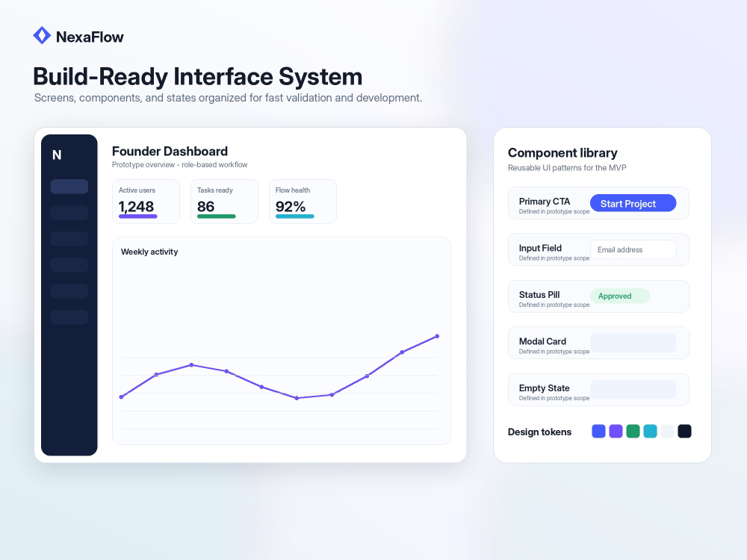Select the blue design token swatch
Viewport: 747px width, 560px height.
598,432
